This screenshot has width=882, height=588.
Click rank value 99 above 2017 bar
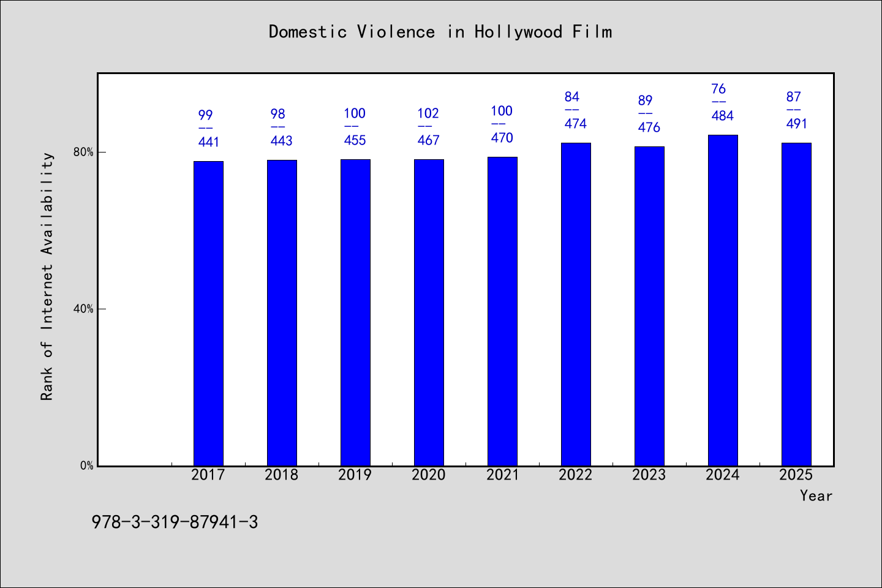(x=205, y=115)
